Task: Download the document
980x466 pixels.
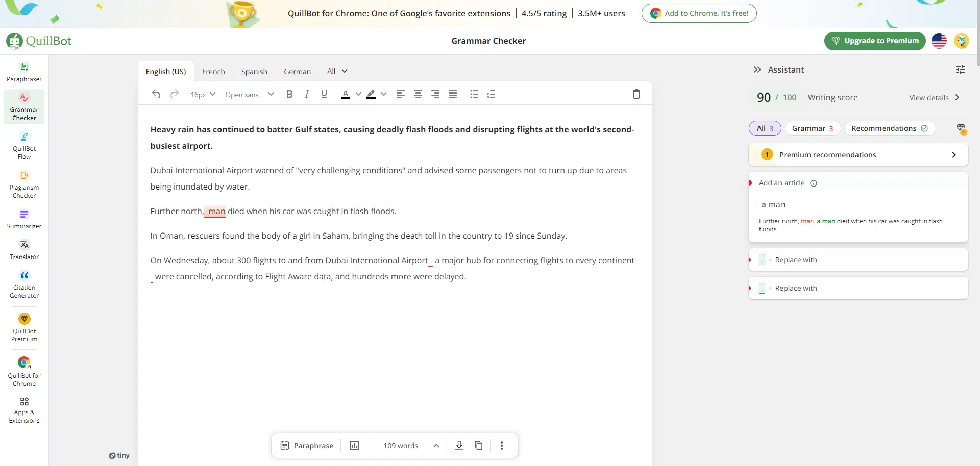Action: 459,446
